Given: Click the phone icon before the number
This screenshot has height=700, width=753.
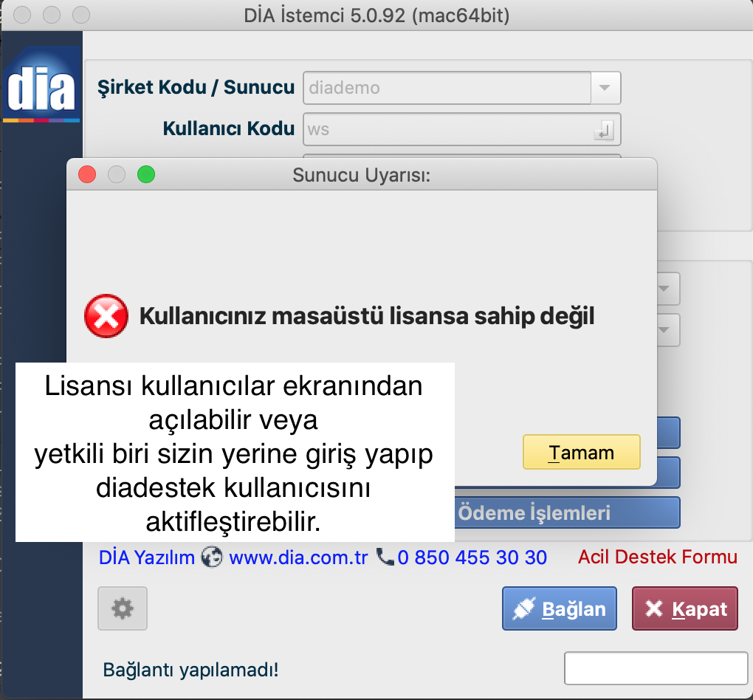Looking at the screenshot, I should point(385,557).
